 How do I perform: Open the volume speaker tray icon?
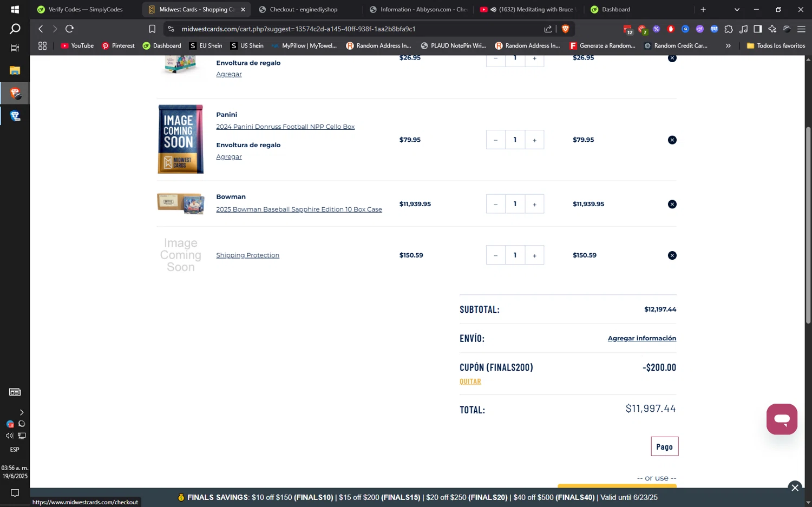9,436
